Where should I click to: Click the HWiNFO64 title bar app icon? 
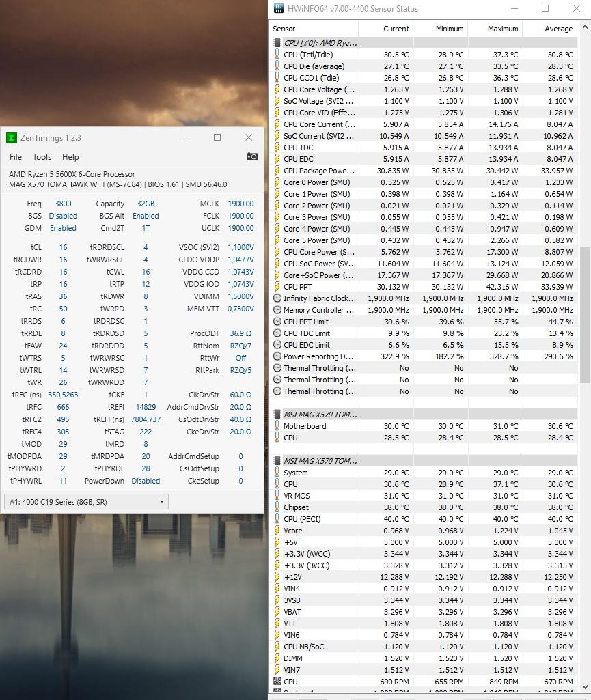click(x=278, y=8)
